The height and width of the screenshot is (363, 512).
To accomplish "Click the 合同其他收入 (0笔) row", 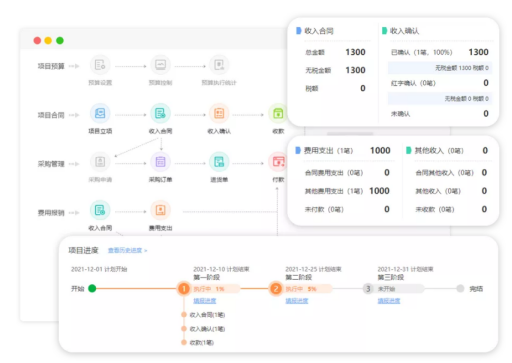I will pyautogui.click(x=451, y=173).
